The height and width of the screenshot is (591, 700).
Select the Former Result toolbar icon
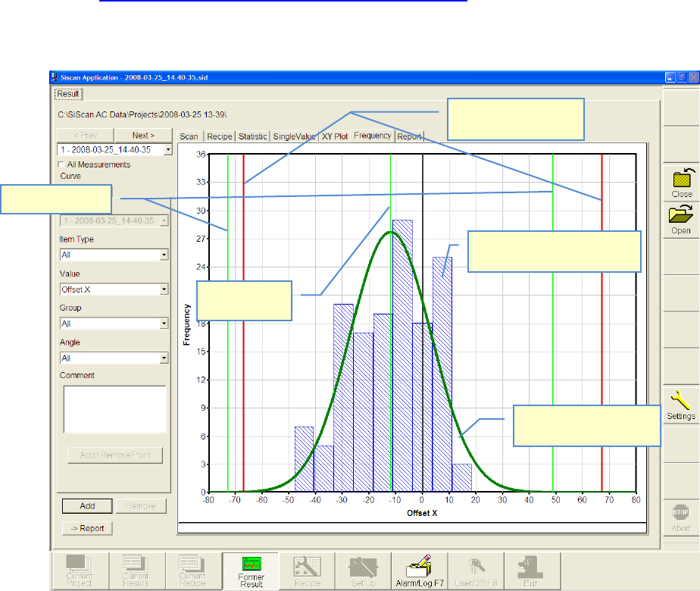click(250, 571)
